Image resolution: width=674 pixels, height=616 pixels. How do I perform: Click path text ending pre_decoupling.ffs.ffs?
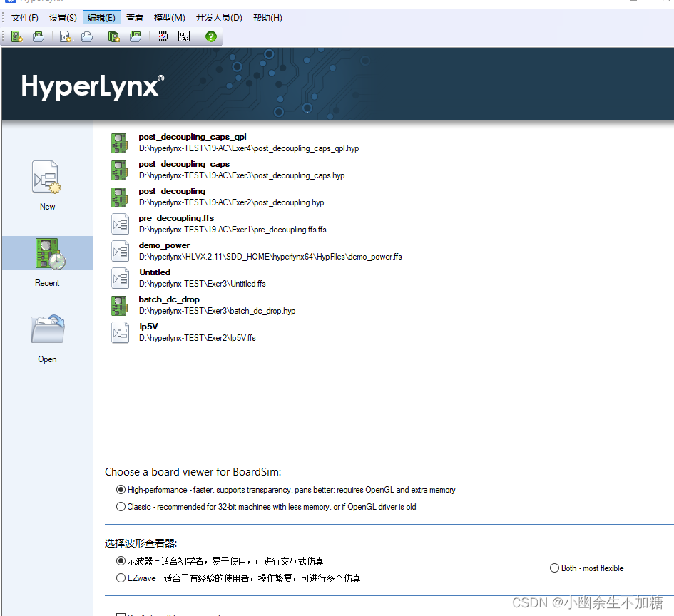(233, 230)
